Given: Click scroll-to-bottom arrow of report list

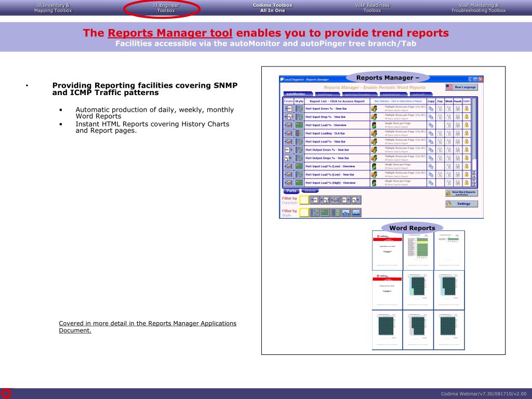Looking at the screenshot, I should (x=474, y=184).
